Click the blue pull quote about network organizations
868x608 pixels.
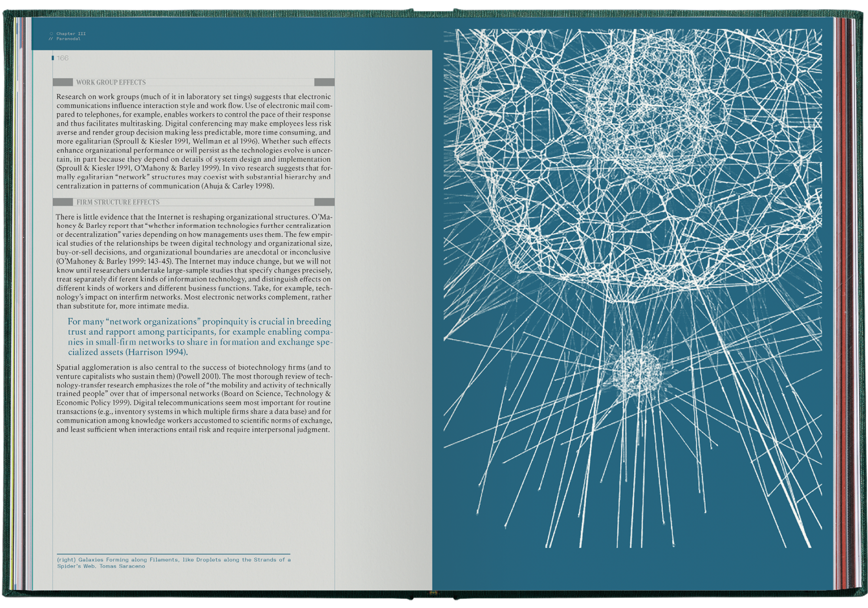pos(200,337)
